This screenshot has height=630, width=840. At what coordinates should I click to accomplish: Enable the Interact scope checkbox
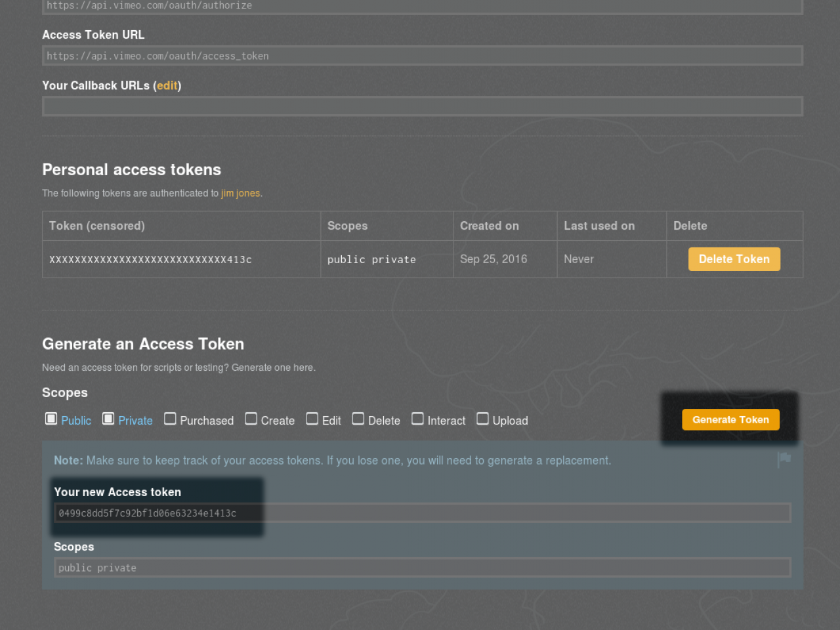[417, 419]
